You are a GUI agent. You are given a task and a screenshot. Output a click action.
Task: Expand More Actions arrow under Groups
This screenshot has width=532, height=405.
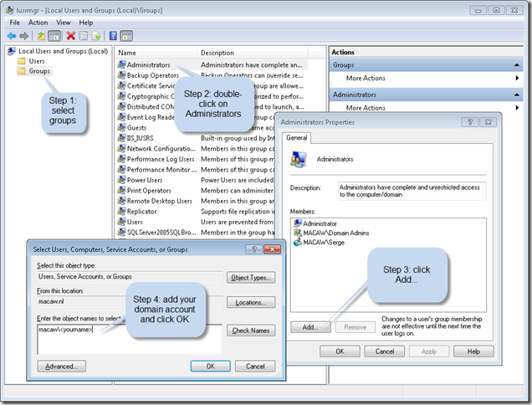(517, 78)
